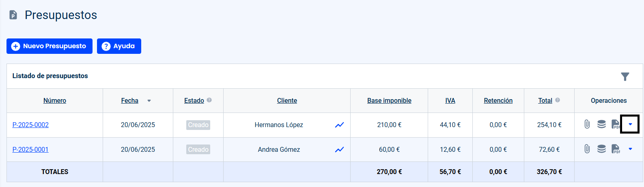Sort the list by Base imponible column

click(389, 100)
